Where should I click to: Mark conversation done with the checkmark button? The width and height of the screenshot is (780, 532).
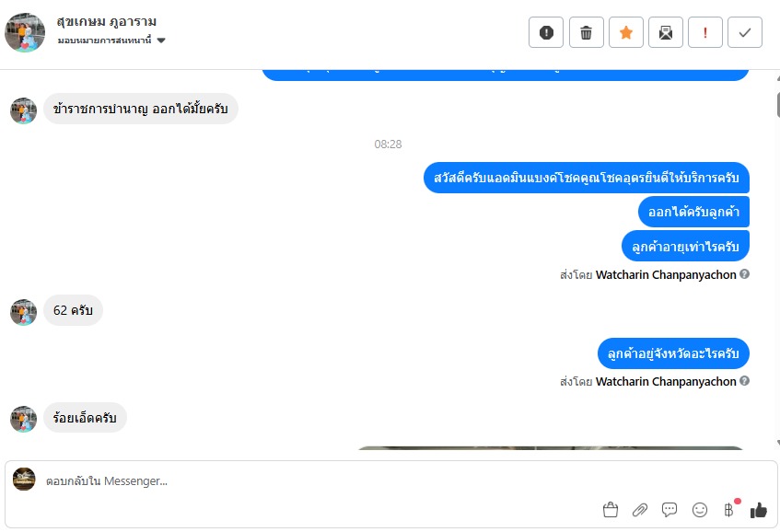pos(745,32)
